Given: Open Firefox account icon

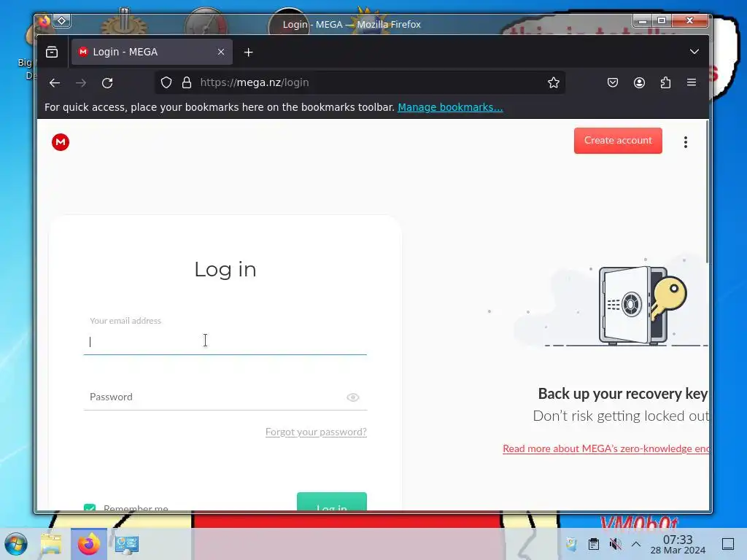Looking at the screenshot, I should 639,83.
